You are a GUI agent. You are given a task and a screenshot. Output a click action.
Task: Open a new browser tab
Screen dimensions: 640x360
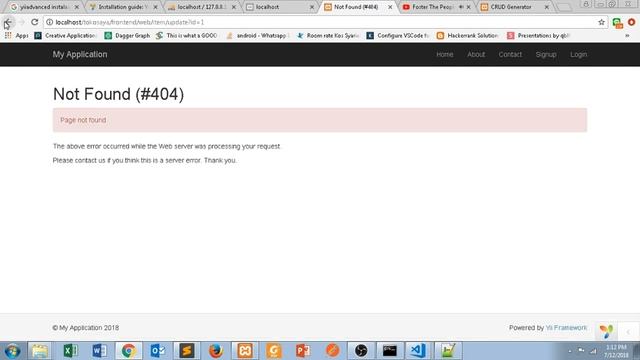pyautogui.click(x=564, y=7)
